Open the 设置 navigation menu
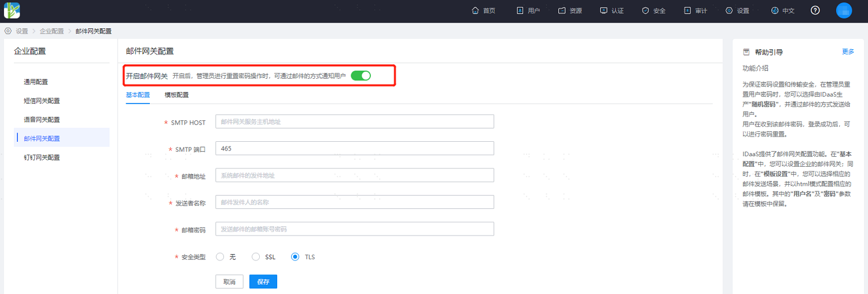 point(737,10)
